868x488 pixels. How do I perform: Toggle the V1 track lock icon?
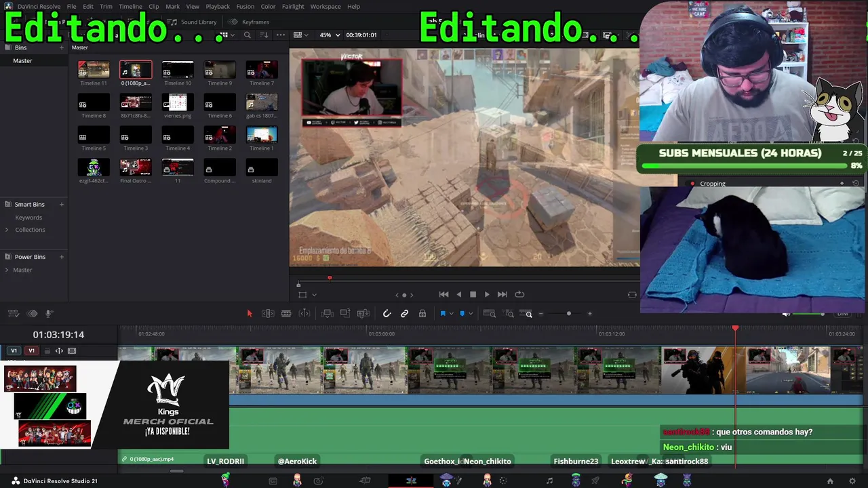47,351
